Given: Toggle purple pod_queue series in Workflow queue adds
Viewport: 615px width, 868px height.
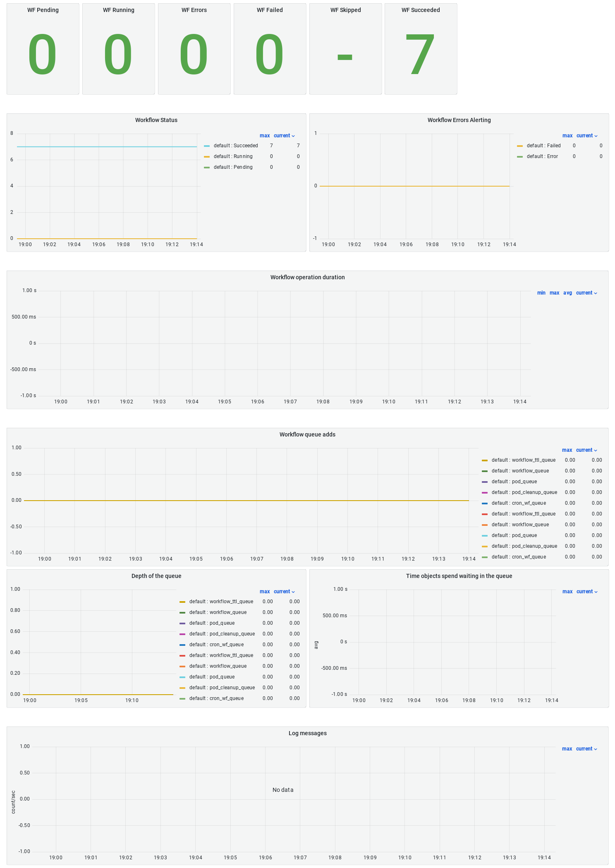Looking at the screenshot, I should point(514,482).
